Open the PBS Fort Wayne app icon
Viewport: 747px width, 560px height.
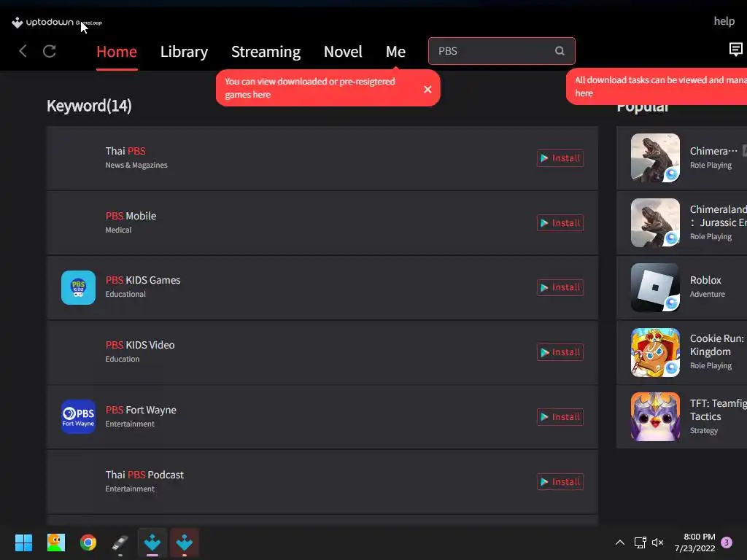[78, 416]
